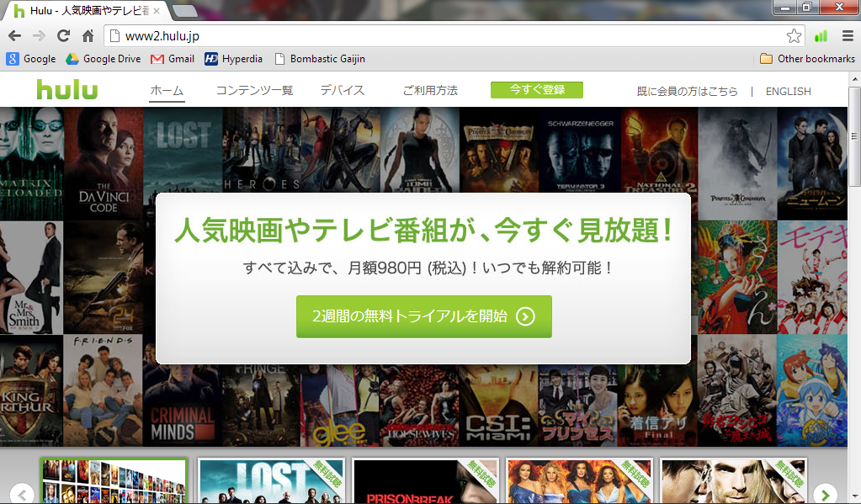Select the movie wall carousel thumbnail
861x504 pixels.
click(114, 481)
